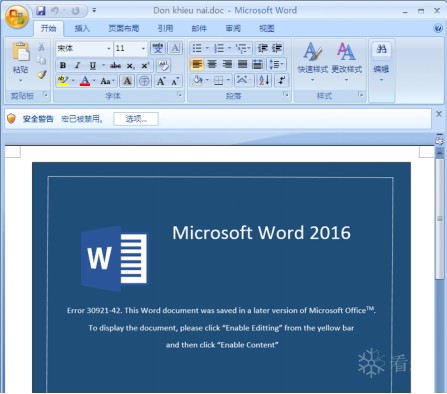Image resolution: width=447 pixels, height=394 pixels.
Task: Toggle bold formatting
Action: coord(63,65)
